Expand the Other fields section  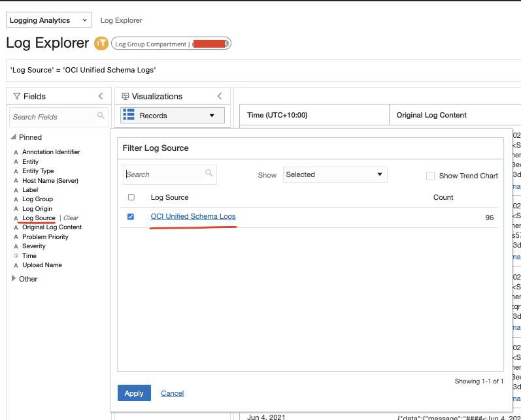(x=14, y=278)
